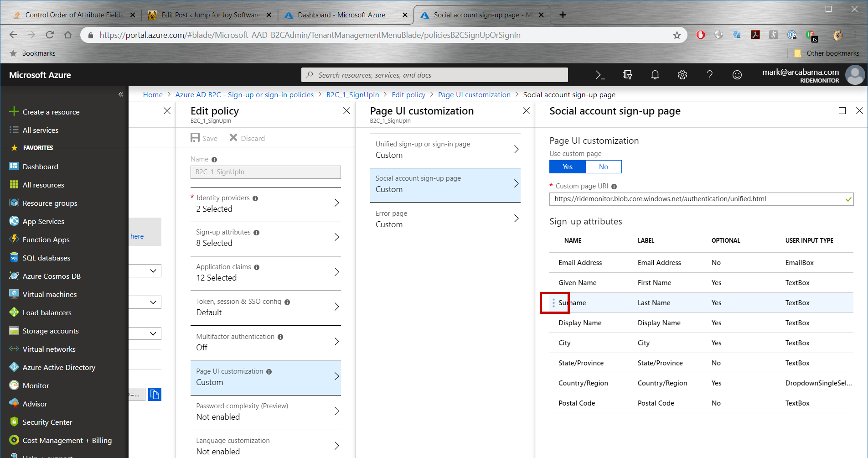Screen dimensions: 868x458
Task: Maximize the Social account sign-up page blade
Action: pyautogui.click(x=842, y=111)
